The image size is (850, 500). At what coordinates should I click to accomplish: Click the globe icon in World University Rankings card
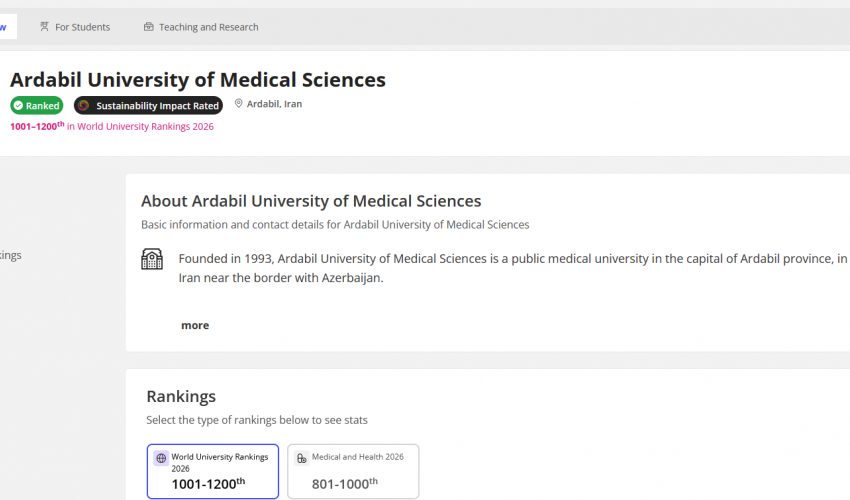(161, 458)
